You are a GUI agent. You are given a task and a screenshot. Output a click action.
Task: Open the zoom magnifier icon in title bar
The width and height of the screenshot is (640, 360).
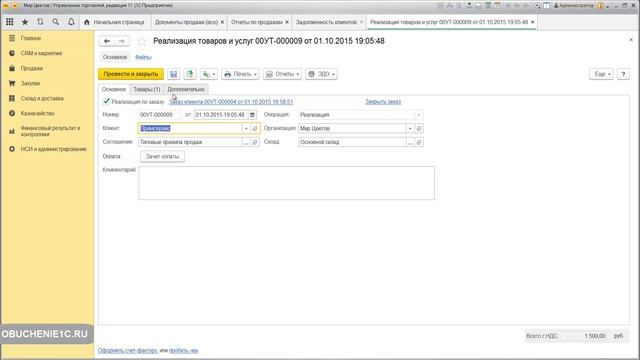537,6
